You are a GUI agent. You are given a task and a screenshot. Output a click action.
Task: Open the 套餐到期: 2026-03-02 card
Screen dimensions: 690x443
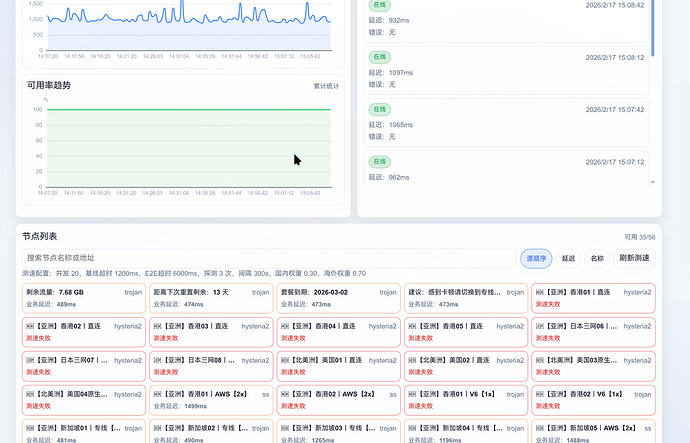(338, 298)
